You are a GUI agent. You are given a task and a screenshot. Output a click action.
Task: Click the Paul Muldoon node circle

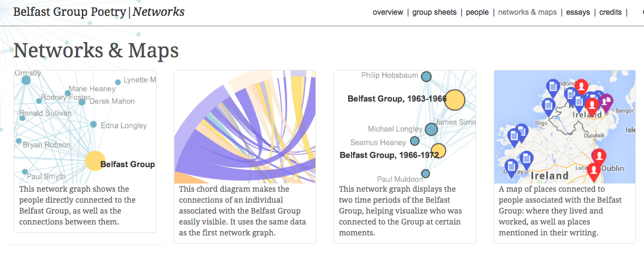(425, 174)
